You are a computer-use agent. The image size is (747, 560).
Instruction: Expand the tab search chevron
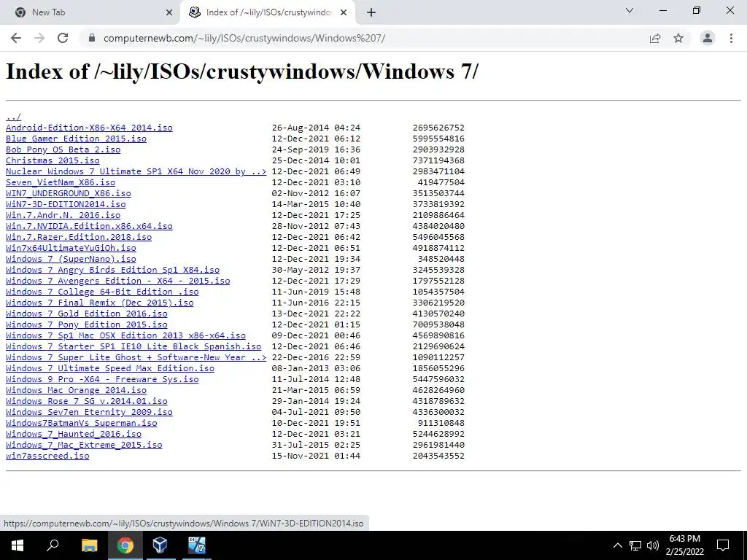[x=630, y=10]
